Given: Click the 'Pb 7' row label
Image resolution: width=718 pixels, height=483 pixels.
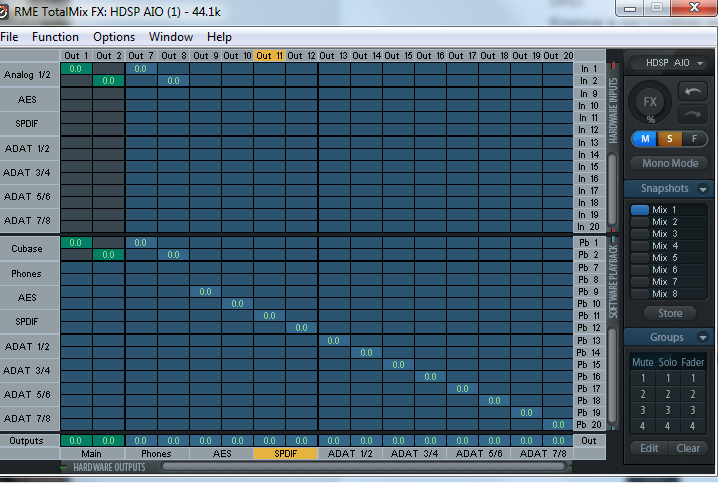Looking at the screenshot, I should coord(589,267).
